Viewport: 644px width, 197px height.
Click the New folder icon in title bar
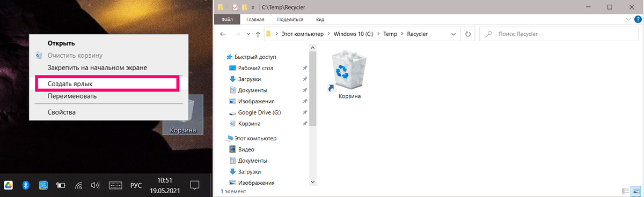244,7
